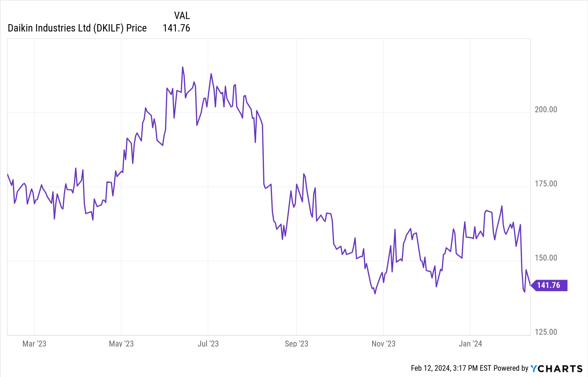Screen dimensions: 588x377
Task: Select the Jan '24 axis label
Action: pyautogui.click(x=470, y=344)
